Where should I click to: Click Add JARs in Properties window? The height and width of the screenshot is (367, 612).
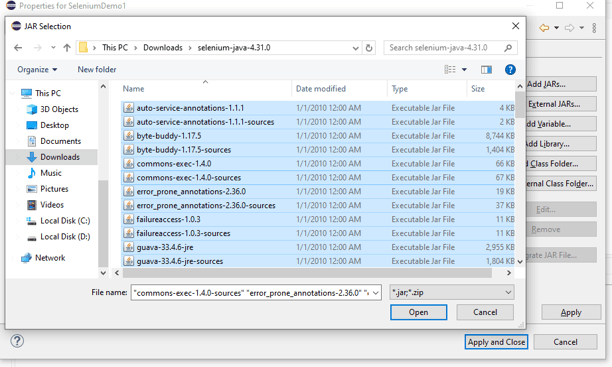[x=562, y=84]
